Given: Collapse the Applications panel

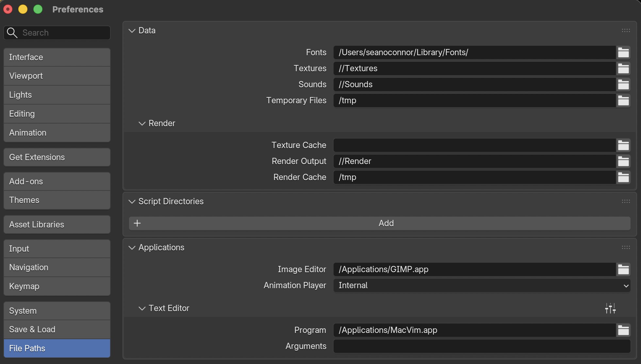Looking at the screenshot, I should coord(132,248).
